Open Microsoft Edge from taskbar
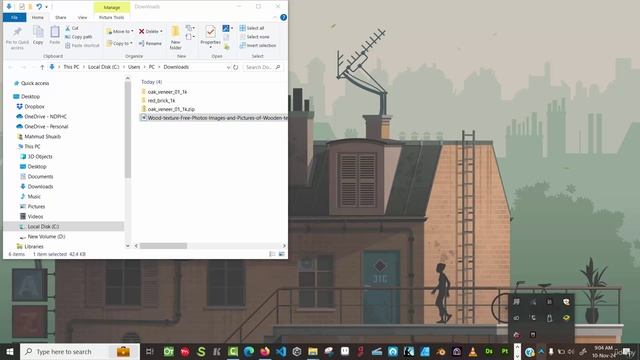The height and width of the screenshot is (360, 640). tap(249, 351)
